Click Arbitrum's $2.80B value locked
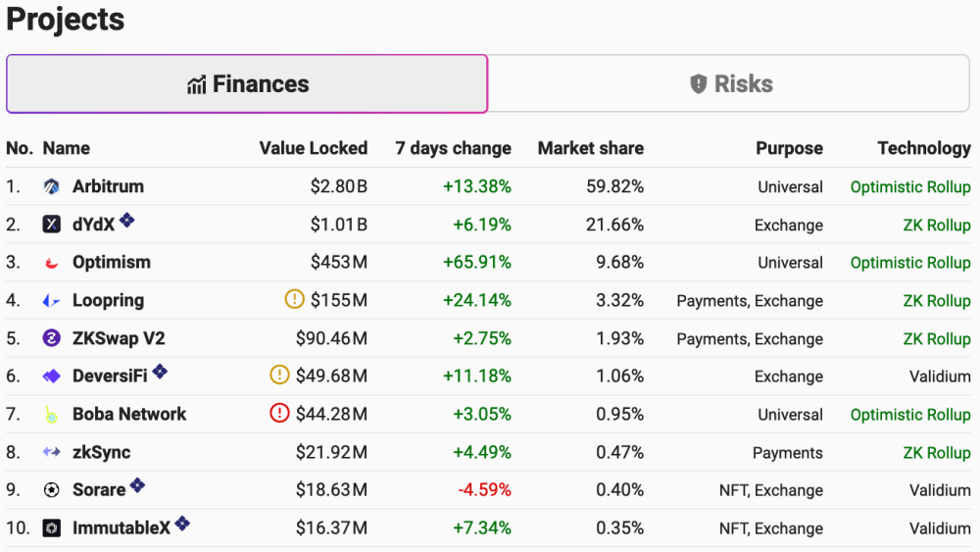Viewport: 980px width, 552px height. tap(339, 186)
